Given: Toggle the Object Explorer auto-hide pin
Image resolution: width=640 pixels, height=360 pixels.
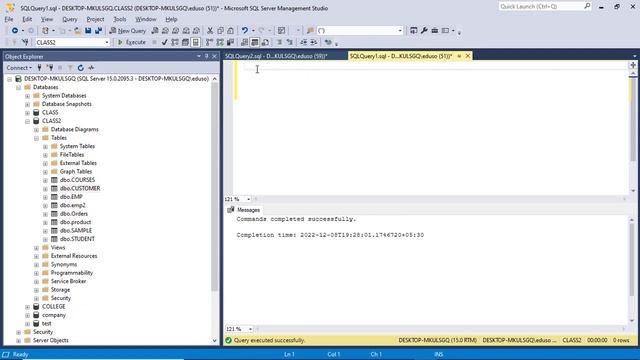Looking at the screenshot, I should click(207, 56).
